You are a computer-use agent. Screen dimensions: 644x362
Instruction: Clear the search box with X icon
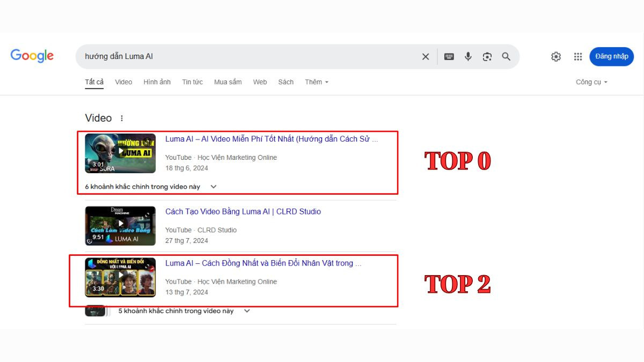(426, 56)
